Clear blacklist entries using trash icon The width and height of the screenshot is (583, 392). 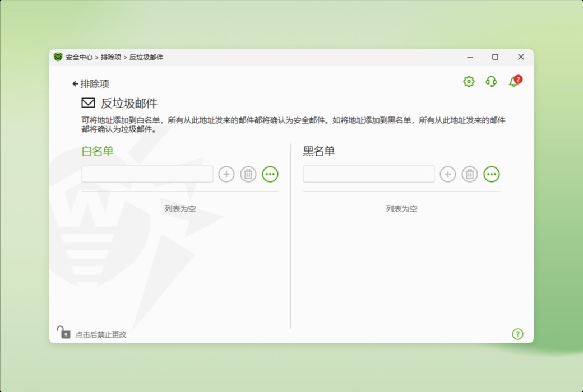click(470, 174)
